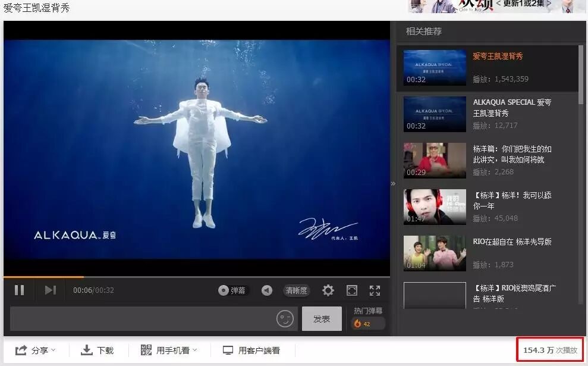Open the 分享 share dropdown

coord(35,351)
